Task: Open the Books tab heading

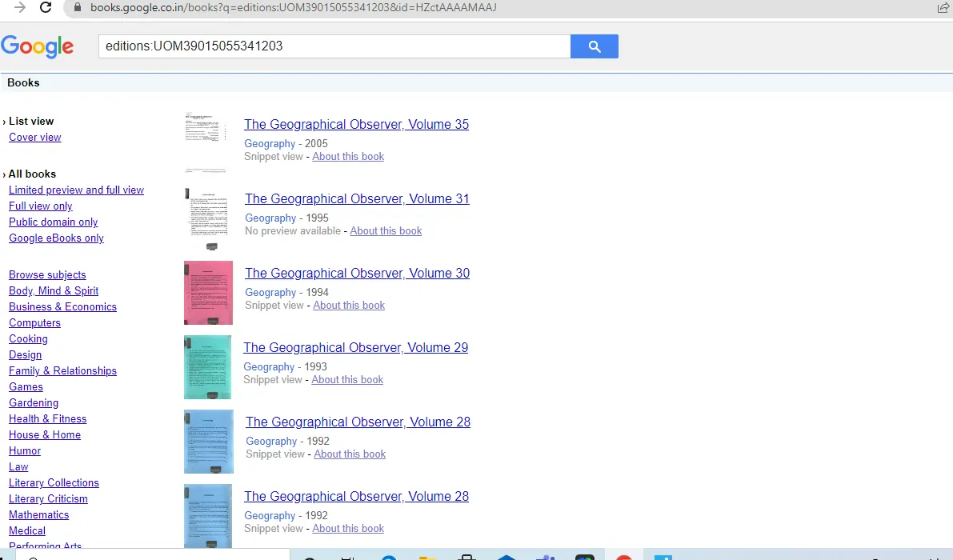Action: 23,82
